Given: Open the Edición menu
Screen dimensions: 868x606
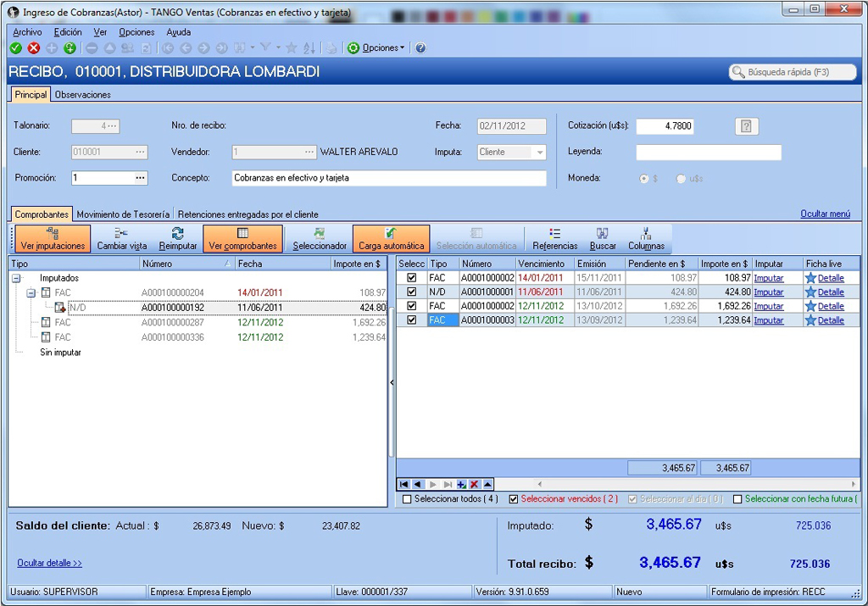Looking at the screenshot, I should click(68, 32).
